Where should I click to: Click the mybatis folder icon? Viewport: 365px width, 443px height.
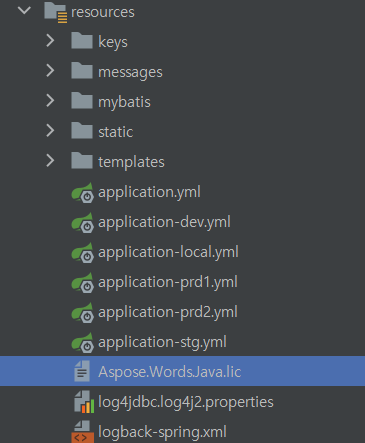tap(82, 101)
